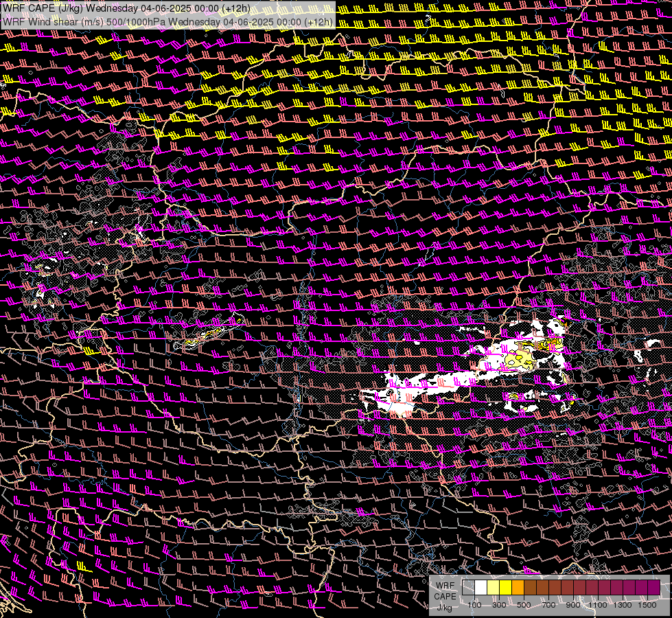The image size is (672, 618).
Task: Select the orange CAPE legend swatch
Action: tap(518, 587)
